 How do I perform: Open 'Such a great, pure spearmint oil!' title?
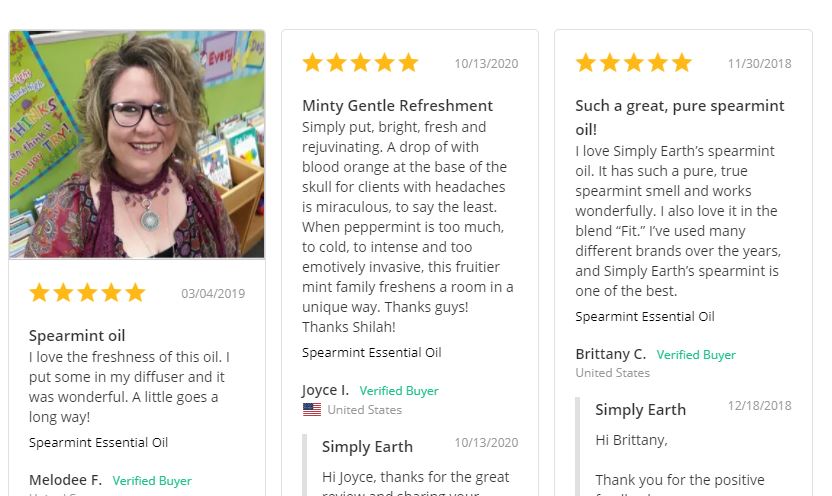[680, 117]
